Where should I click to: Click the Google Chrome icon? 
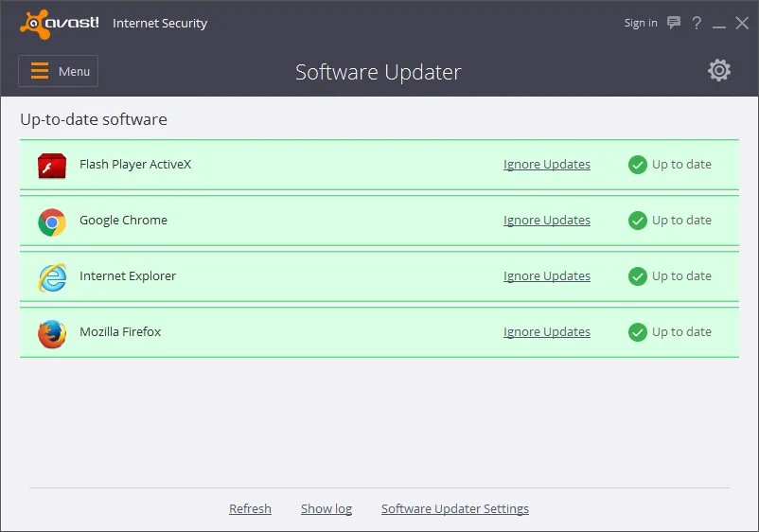pos(52,222)
